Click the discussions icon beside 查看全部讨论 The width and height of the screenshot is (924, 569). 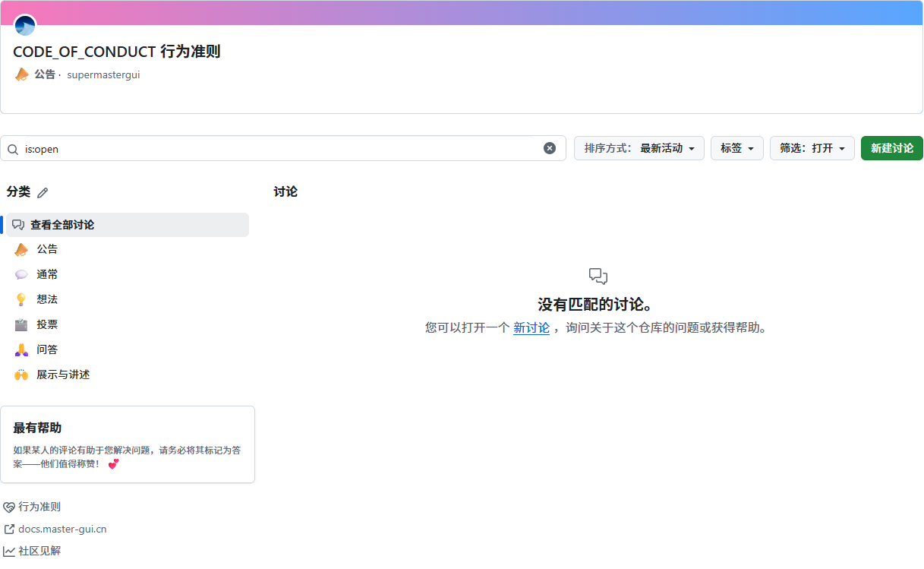[x=18, y=225]
